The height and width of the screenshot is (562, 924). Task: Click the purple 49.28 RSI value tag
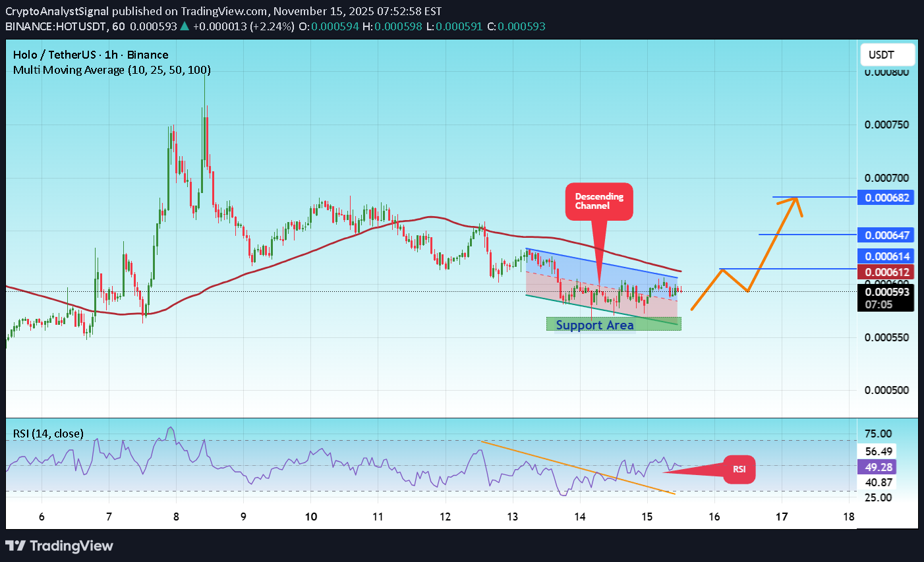[x=879, y=467]
